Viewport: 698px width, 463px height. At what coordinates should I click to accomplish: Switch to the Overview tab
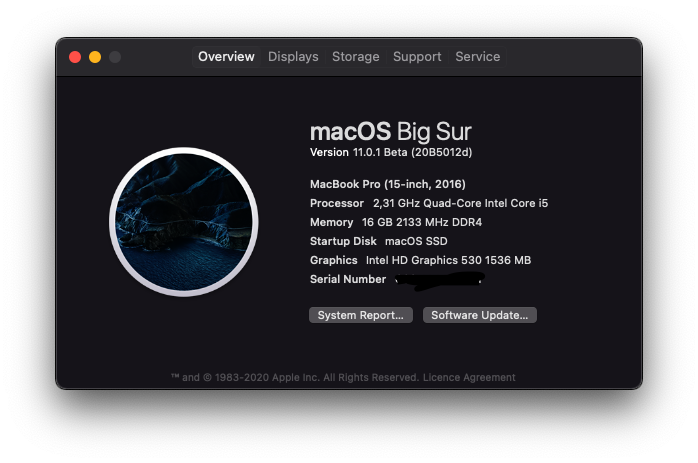tap(226, 57)
